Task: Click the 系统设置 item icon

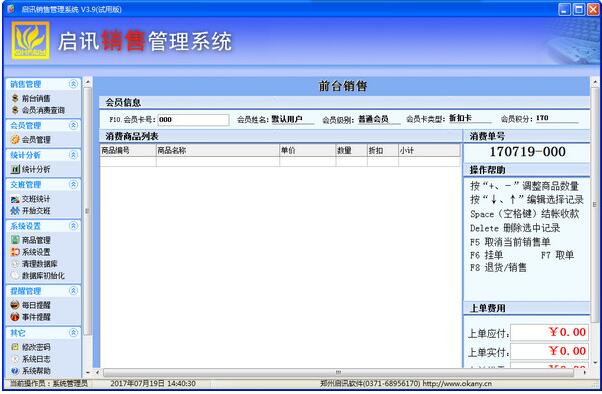Action: pos(15,252)
